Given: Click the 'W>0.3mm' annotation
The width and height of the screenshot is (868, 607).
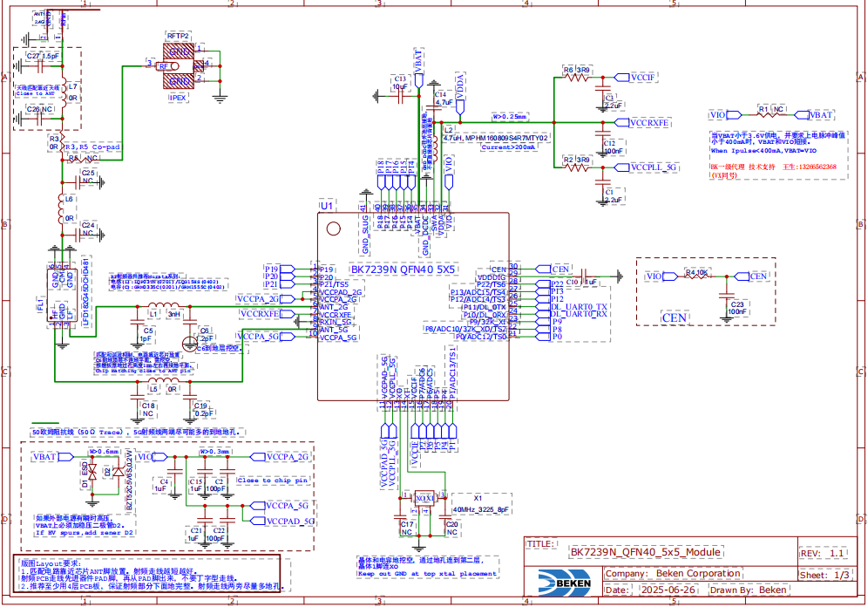Looking at the screenshot, I should [x=214, y=452].
